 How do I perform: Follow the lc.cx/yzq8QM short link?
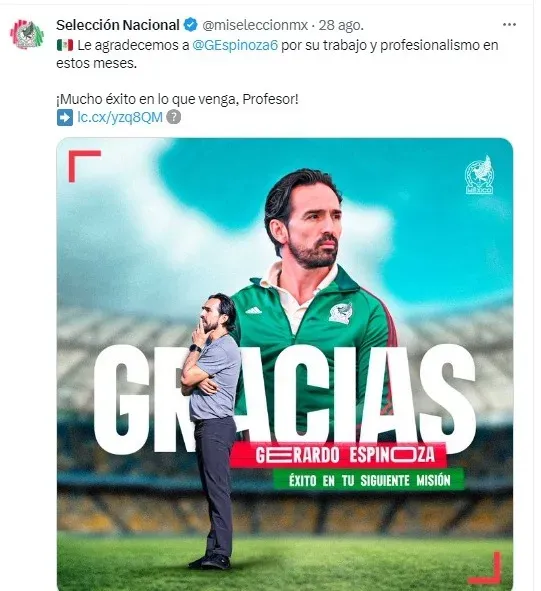coord(120,117)
